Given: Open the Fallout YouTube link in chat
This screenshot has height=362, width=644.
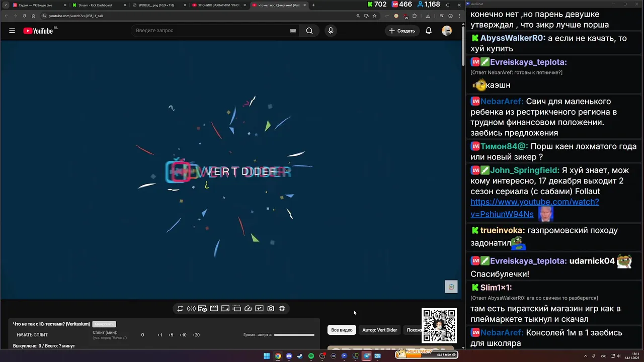Looking at the screenshot, I should tap(534, 208).
